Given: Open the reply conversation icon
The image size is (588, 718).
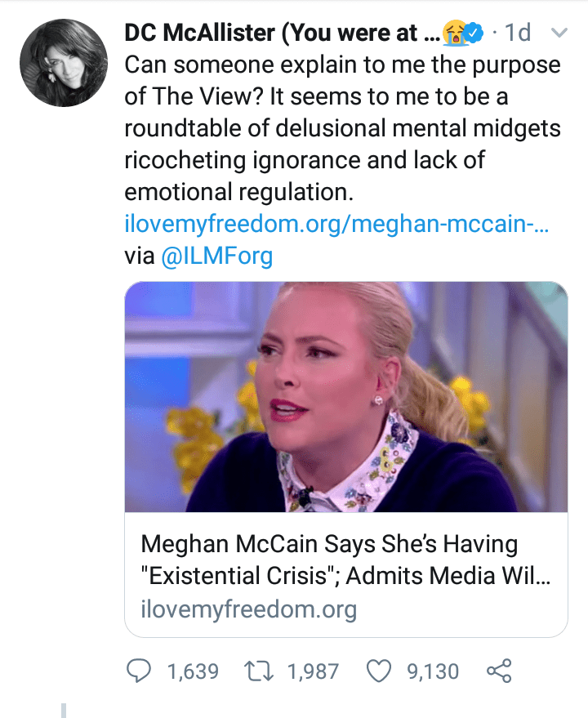Looking at the screenshot, I should click(140, 671).
